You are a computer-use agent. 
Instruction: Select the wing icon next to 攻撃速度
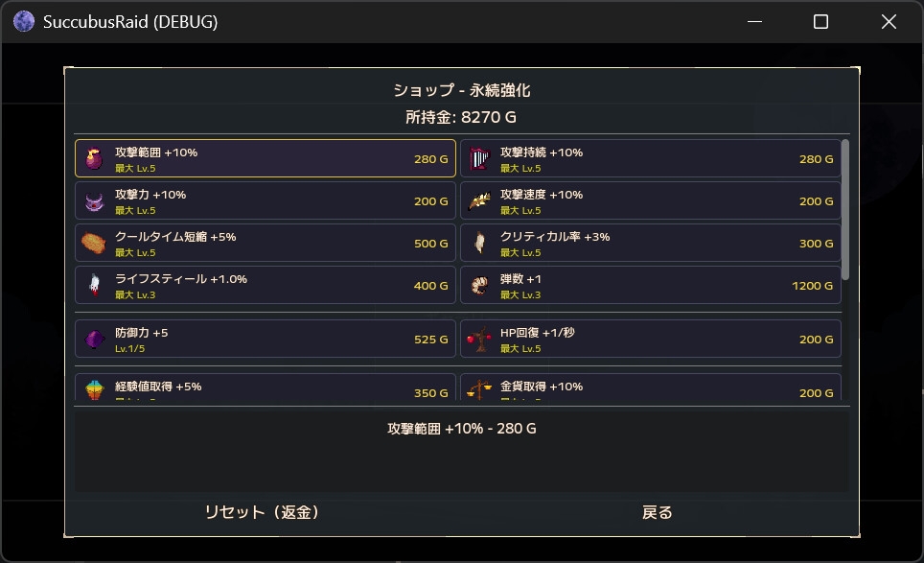pos(479,201)
